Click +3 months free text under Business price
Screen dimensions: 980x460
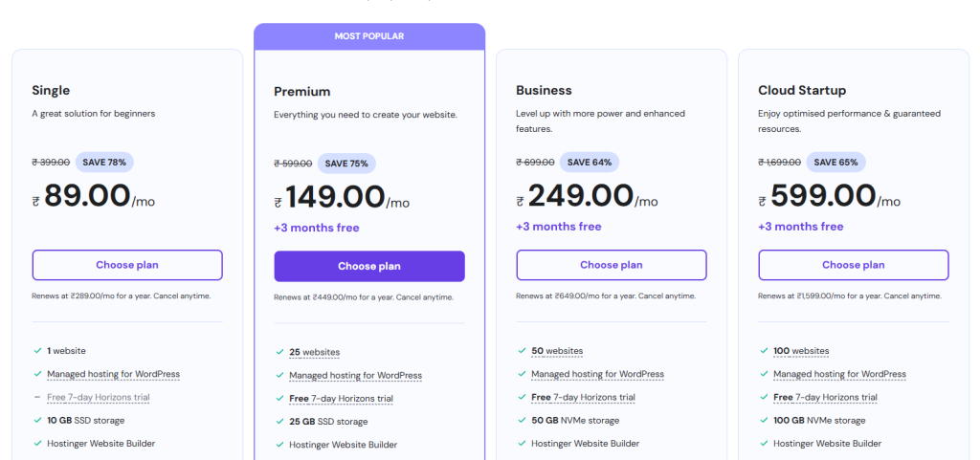point(559,226)
